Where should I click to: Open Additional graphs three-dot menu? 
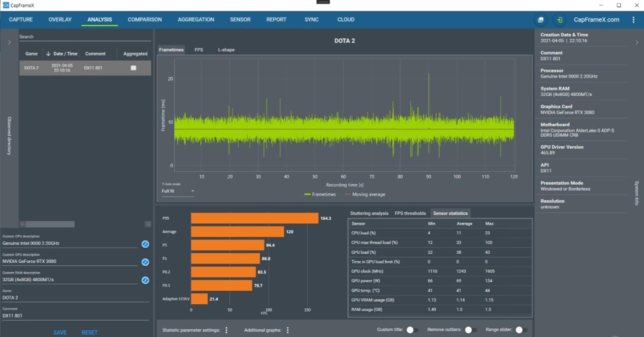coord(288,330)
